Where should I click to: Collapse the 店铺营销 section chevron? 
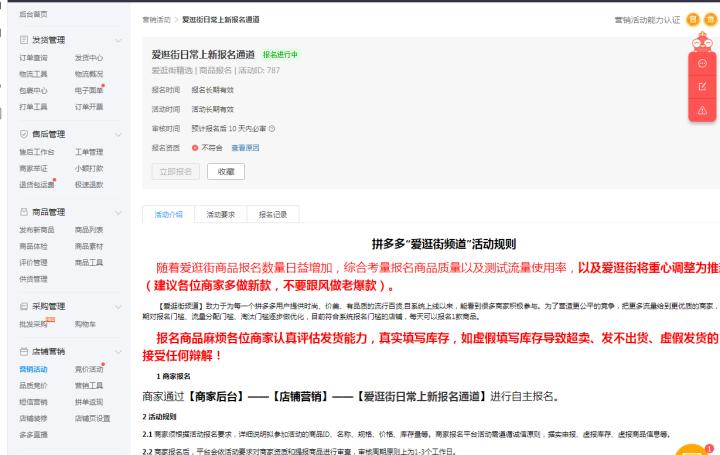pos(118,352)
